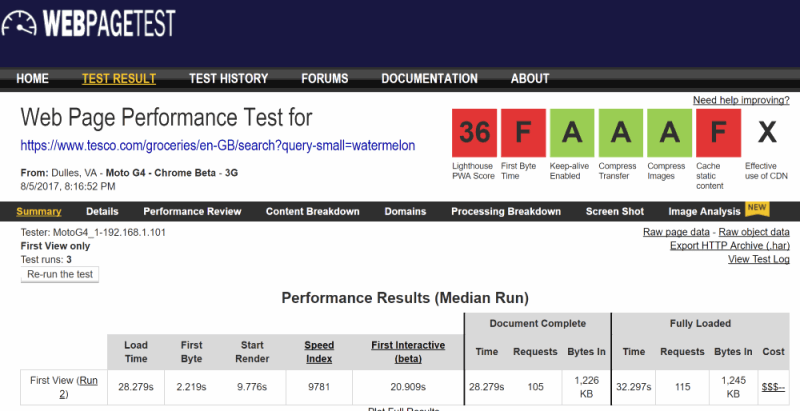The image size is (800, 411).
Task: Select TEST RESULT in main navigation
Action: pos(119,79)
